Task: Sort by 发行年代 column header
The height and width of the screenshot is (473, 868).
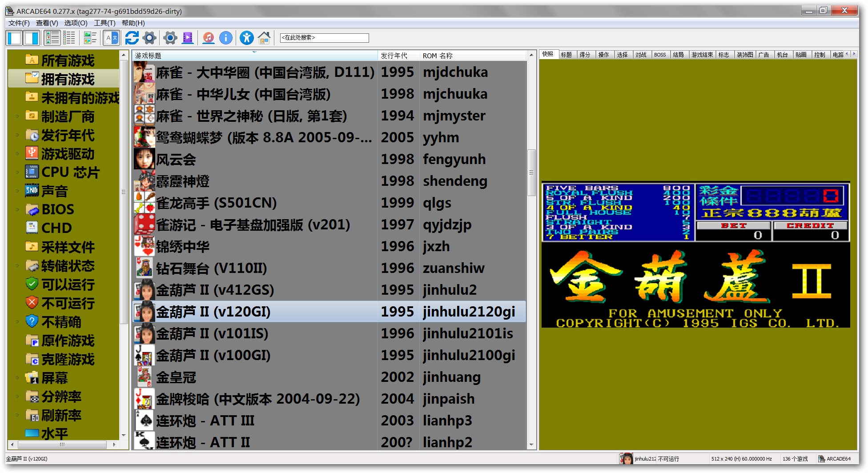Action: pyautogui.click(x=398, y=56)
